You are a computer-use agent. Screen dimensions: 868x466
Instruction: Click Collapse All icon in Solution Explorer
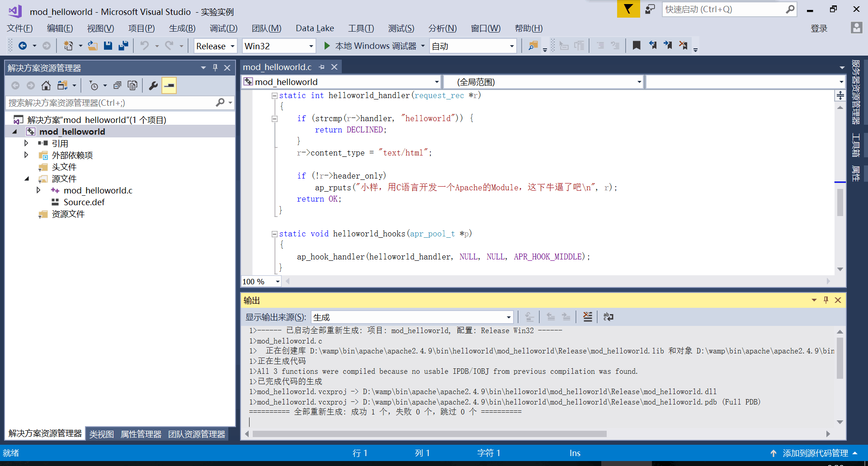click(x=117, y=85)
